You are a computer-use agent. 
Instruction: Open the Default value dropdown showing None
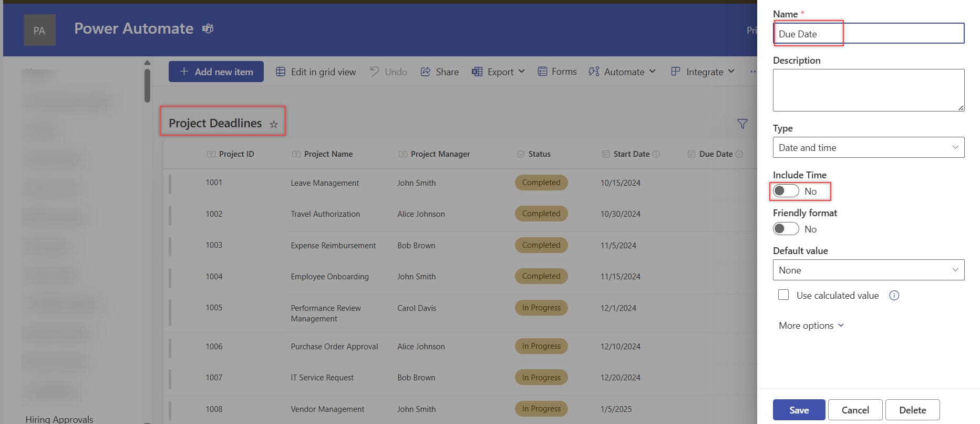click(x=869, y=270)
